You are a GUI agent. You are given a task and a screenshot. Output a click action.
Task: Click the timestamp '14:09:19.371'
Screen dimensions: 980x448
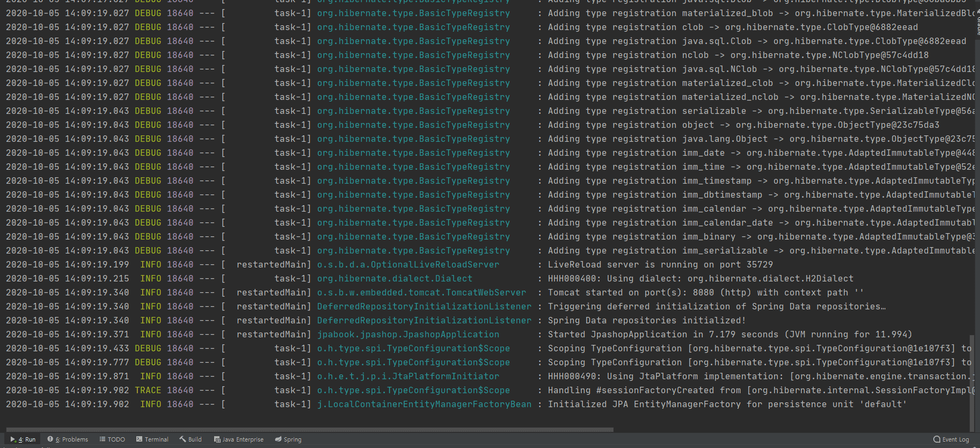(97, 334)
